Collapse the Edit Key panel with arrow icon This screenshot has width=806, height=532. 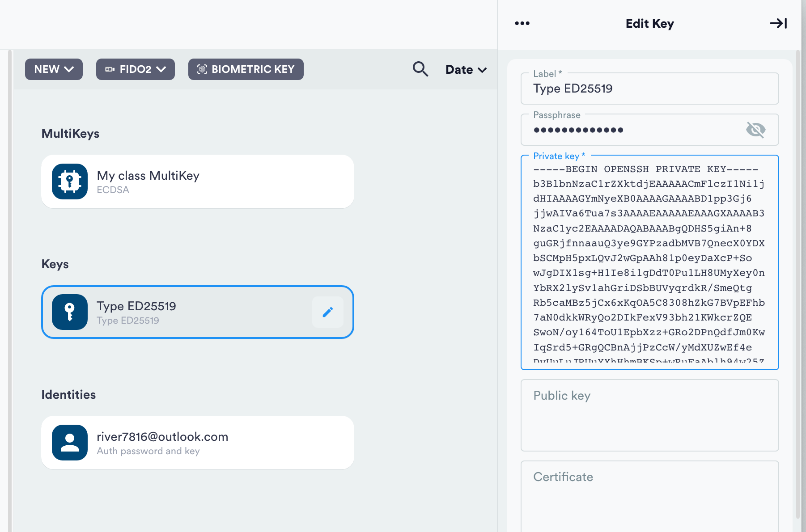point(778,23)
